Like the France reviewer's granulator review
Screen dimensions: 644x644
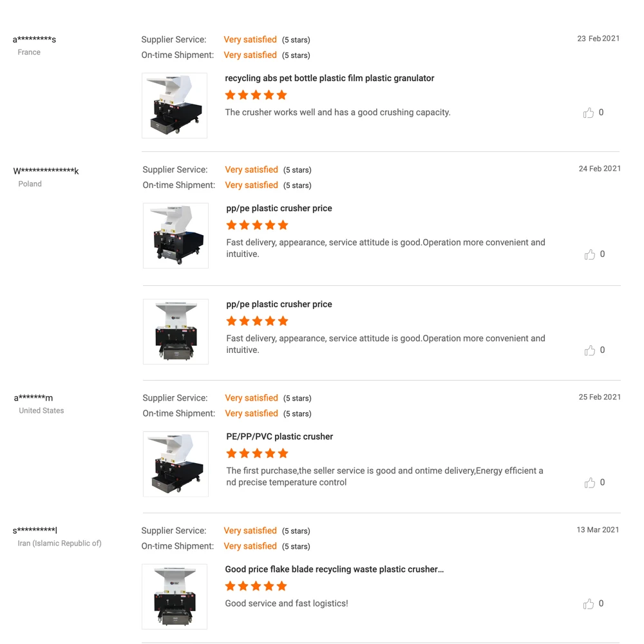tap(589, 113)
